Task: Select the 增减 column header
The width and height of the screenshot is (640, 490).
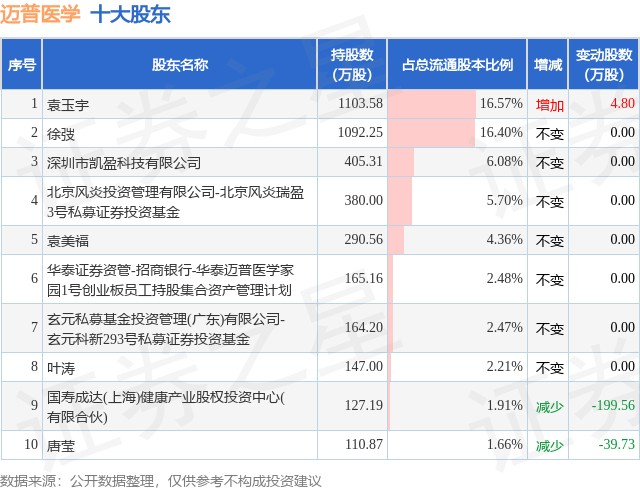Action: 548,65
